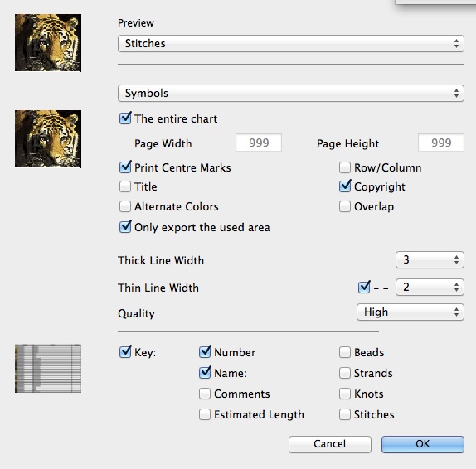Disable Print Centre Marks checkbox
The height and width of the screenshot is (469, 476).
pyautogui.click(x=125, y=167)
